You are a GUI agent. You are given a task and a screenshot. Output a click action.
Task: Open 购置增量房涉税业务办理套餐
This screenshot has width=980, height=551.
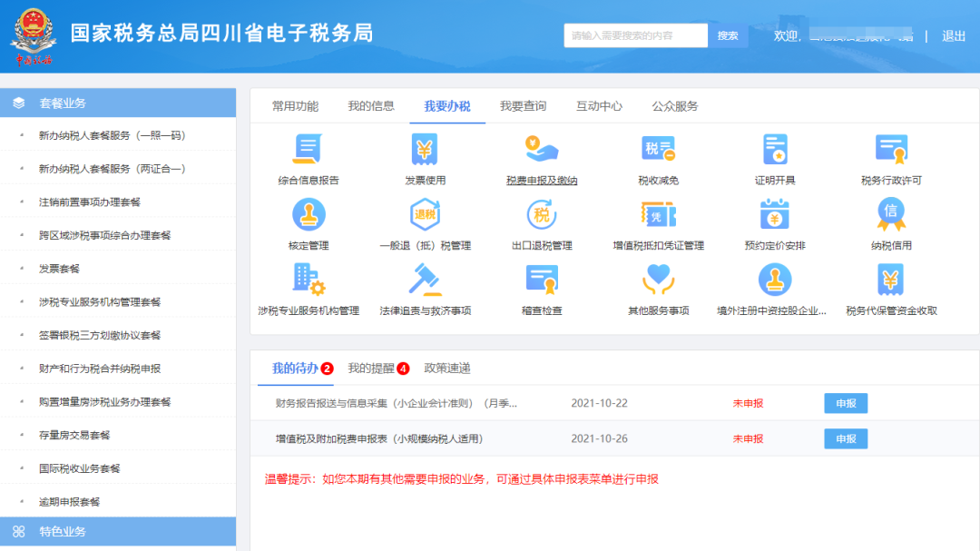coord(104,402)
